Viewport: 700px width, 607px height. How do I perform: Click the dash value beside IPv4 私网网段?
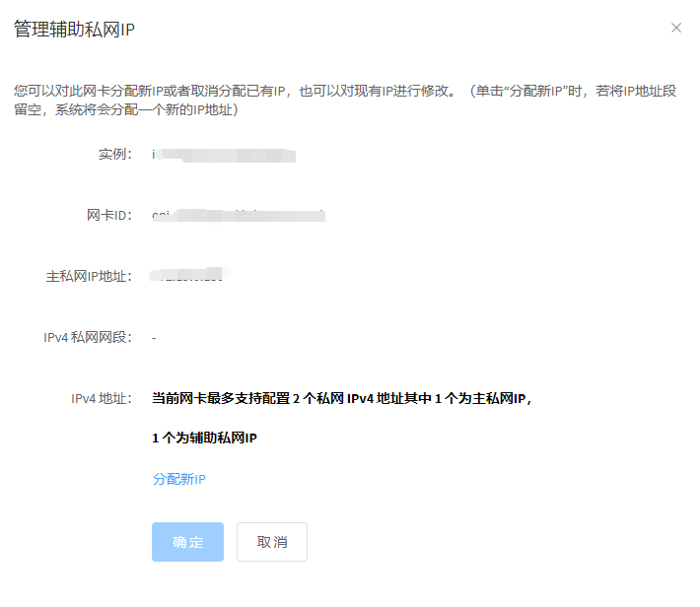(155, 337)
